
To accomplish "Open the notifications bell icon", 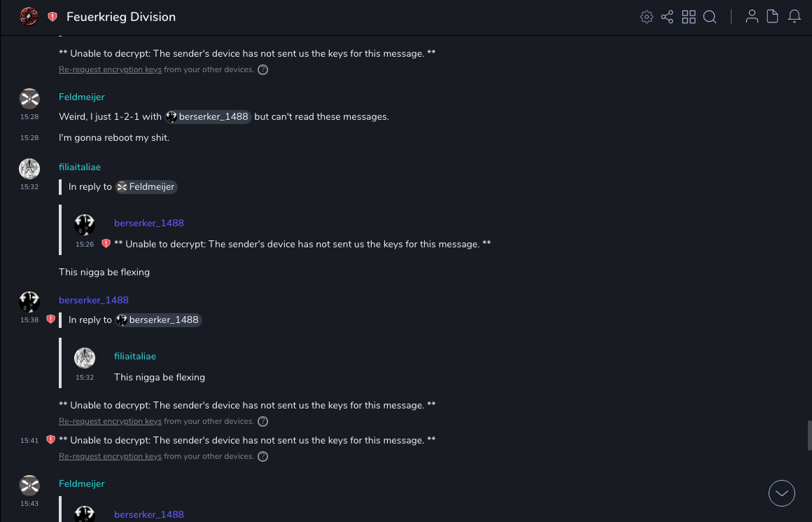I will [794, 17].
